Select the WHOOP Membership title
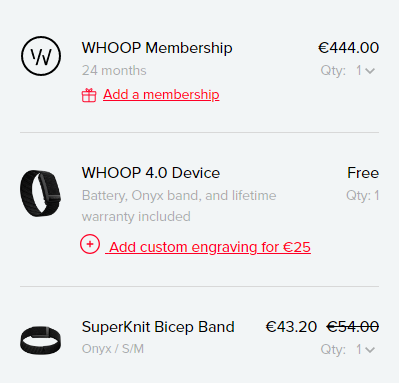The width and height of the screenshot is (410, 383). coord(157,48)
